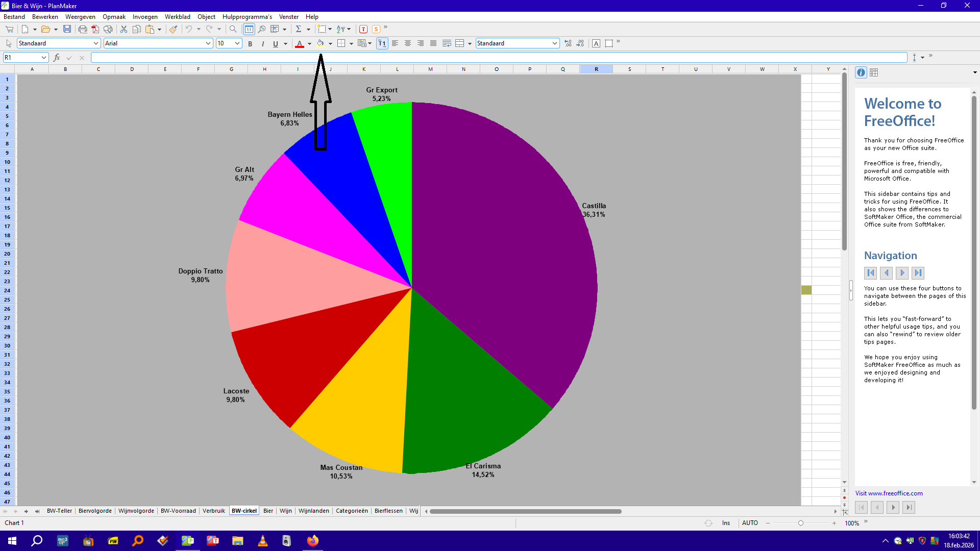Click the Print icon in toolbar
This screenshot has width=980, height=551.
pyautogui.click(x=82, y=29)
